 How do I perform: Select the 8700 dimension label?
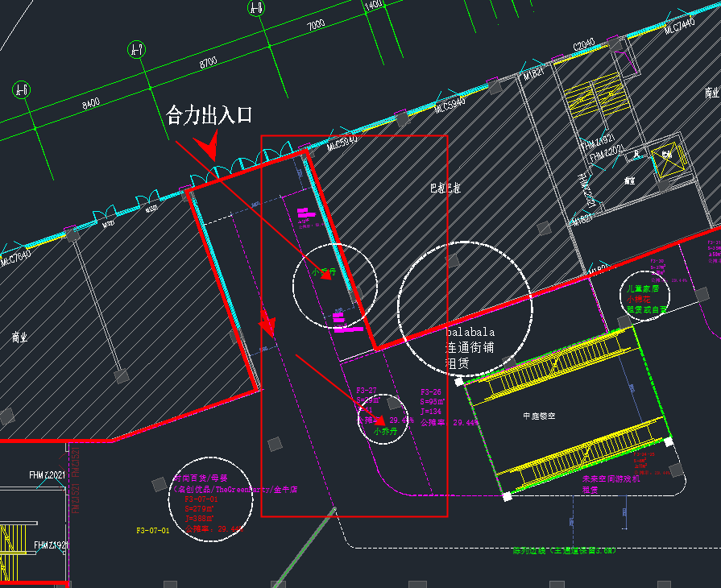[x=208, y=62]
